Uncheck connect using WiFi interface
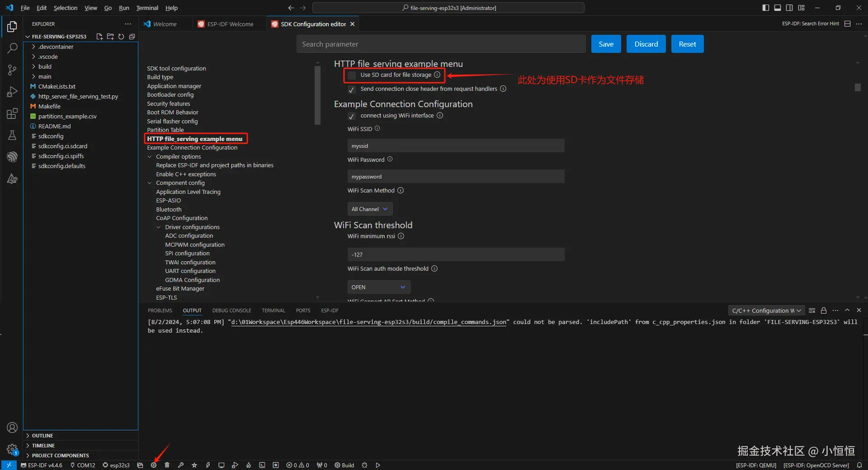This screenshot has height=470, width=868. [352, 116]
